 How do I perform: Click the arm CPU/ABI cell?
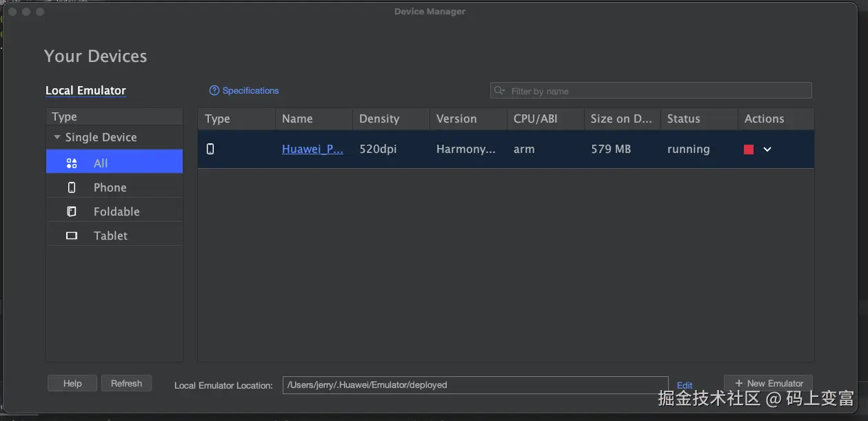point(524,149)
